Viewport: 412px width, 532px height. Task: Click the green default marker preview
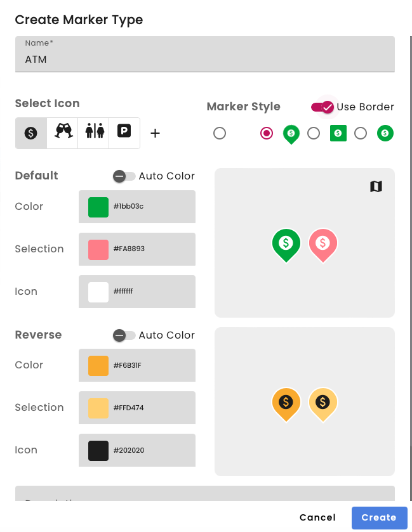(x=286, y=243)
